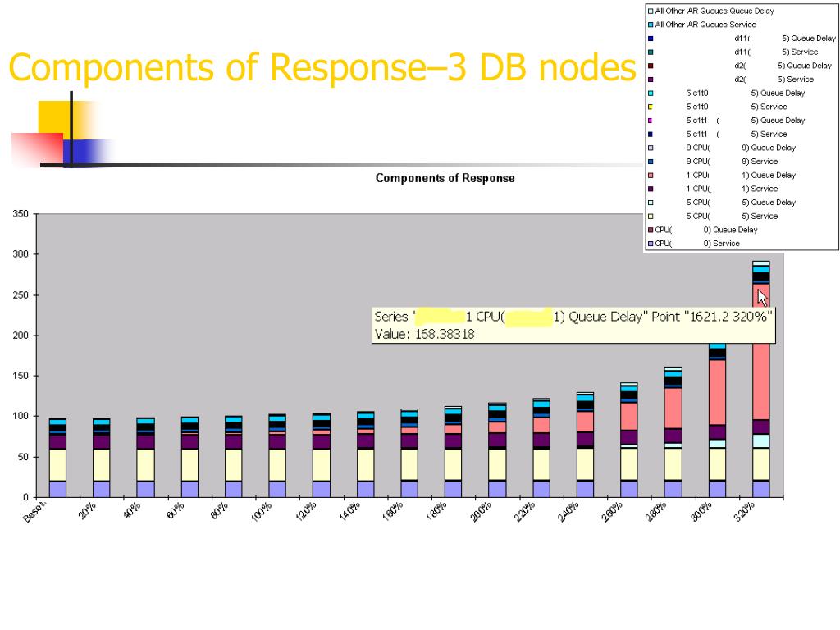The width and height of the screenshot is (840, 630).
Task: Click the d2 Service legend swatch
Action: coord(651,80)
